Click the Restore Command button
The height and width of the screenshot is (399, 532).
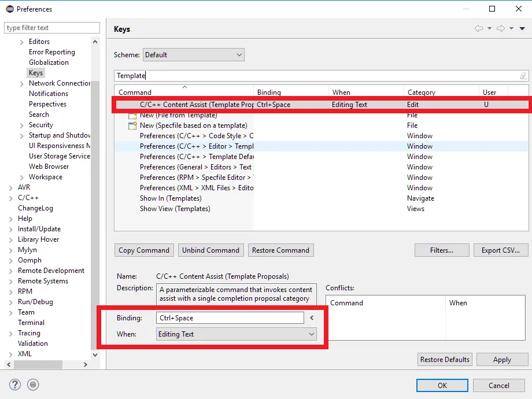tap(280, 250)
